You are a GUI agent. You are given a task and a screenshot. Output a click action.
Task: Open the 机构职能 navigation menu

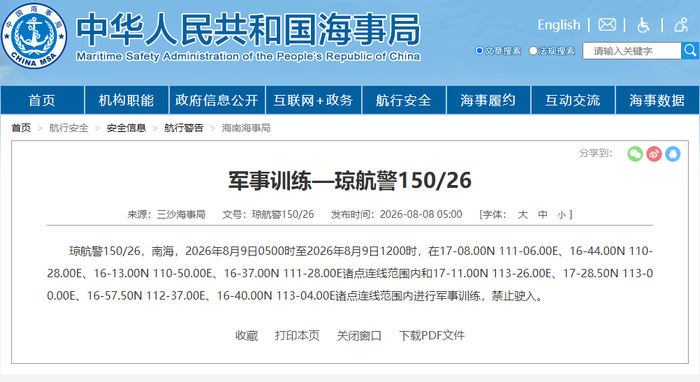tap(126, 100)
